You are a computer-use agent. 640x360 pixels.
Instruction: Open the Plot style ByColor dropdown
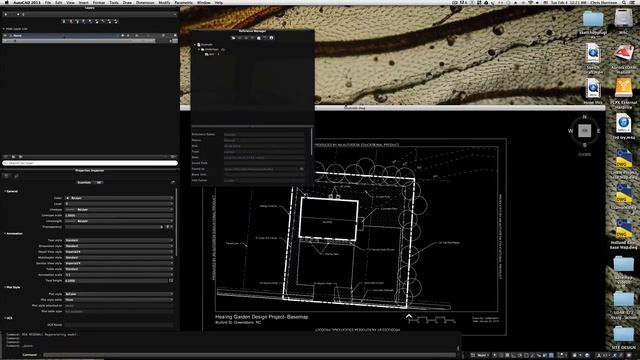119,294
